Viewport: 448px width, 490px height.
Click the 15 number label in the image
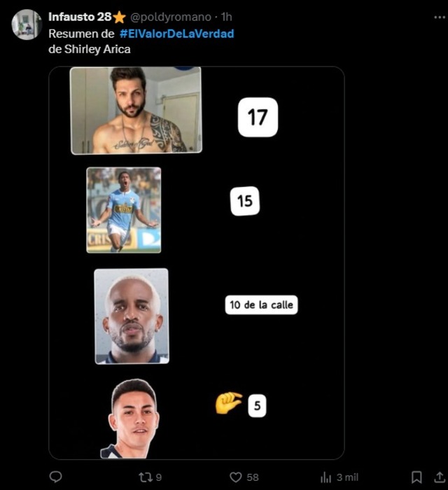point(245,201)
